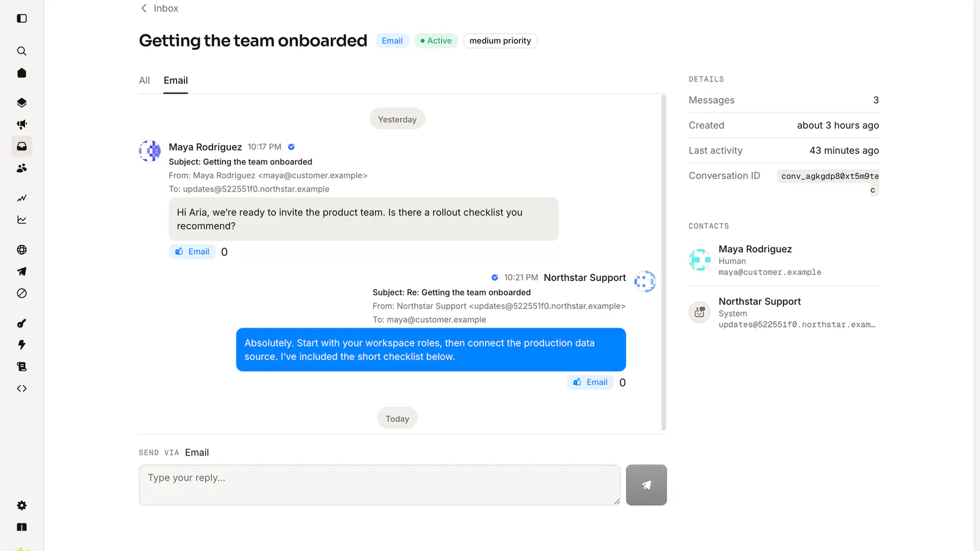Click Email tag under Maya's message
The width and height of the screenshot is (980, 551).
192,252
